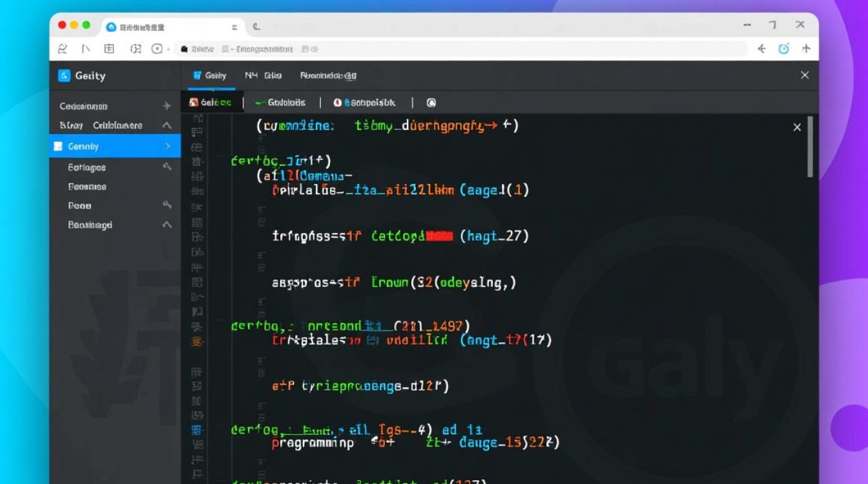This screenshot has width=868, height=484.
Task: Click the plus icon at the browser toolbar's right end
Action: [806, 48]
